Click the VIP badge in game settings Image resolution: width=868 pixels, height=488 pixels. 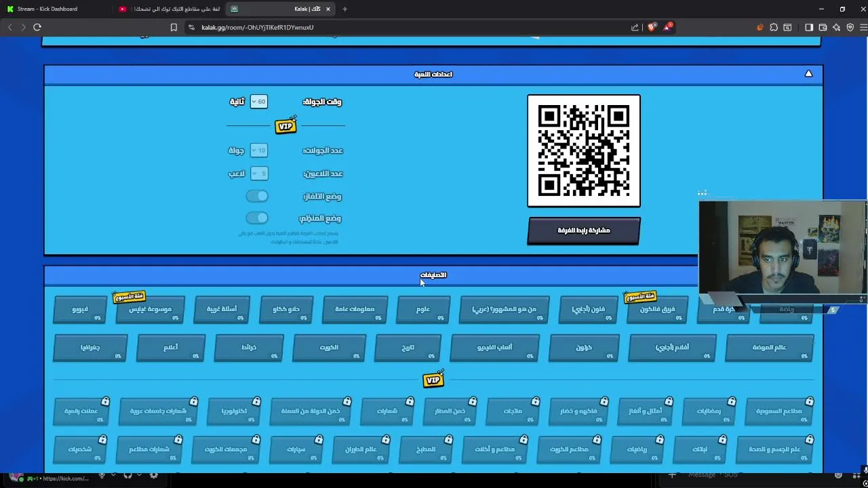(285, 126)
